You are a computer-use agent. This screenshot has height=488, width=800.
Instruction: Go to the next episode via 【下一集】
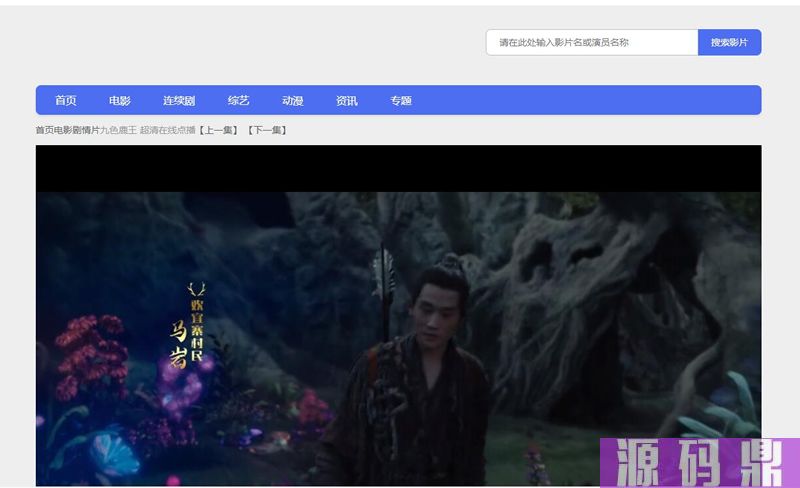click(267, 130)
